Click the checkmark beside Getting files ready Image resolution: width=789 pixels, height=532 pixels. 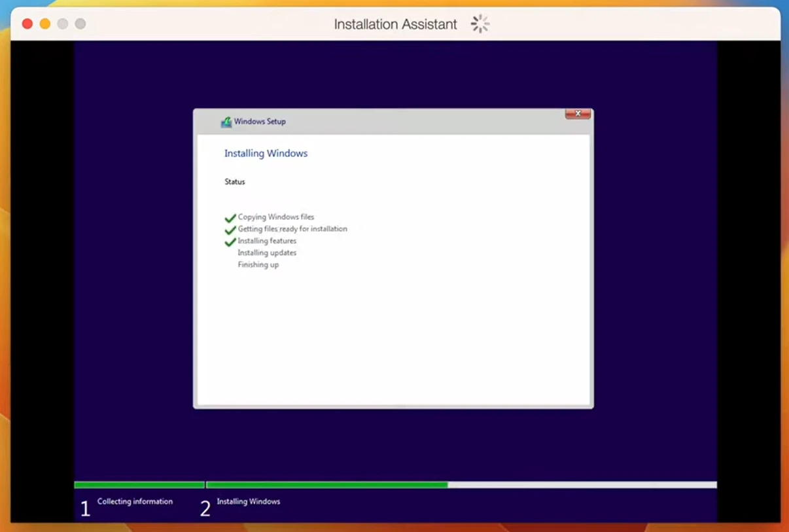(230, 229)
